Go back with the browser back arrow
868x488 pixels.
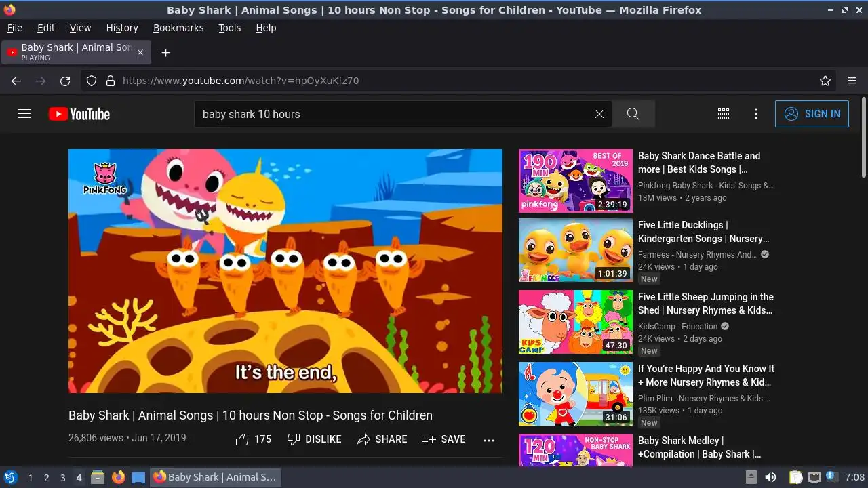click(16, 81)
